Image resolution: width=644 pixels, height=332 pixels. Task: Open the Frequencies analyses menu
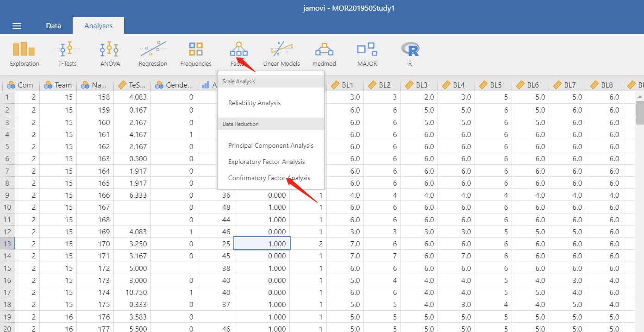coord(196,54)
